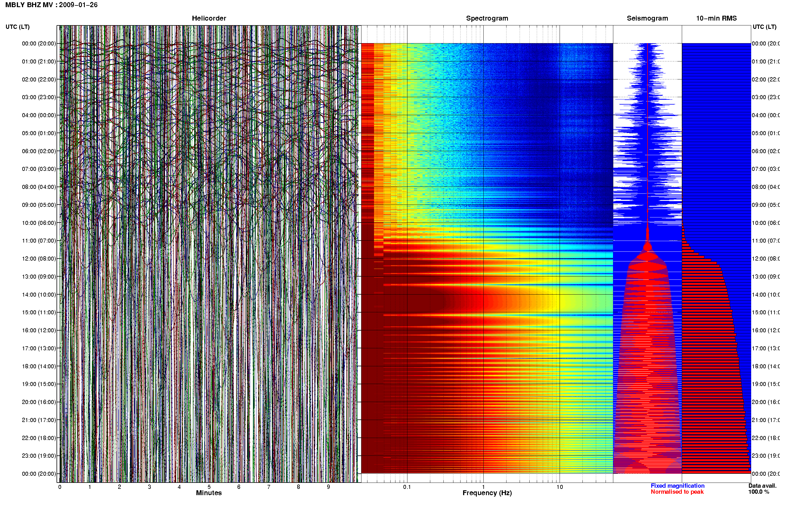Click the right 'UTC (LT)' axis label
The image size is (812, 508).
click(x=764, y=27)
